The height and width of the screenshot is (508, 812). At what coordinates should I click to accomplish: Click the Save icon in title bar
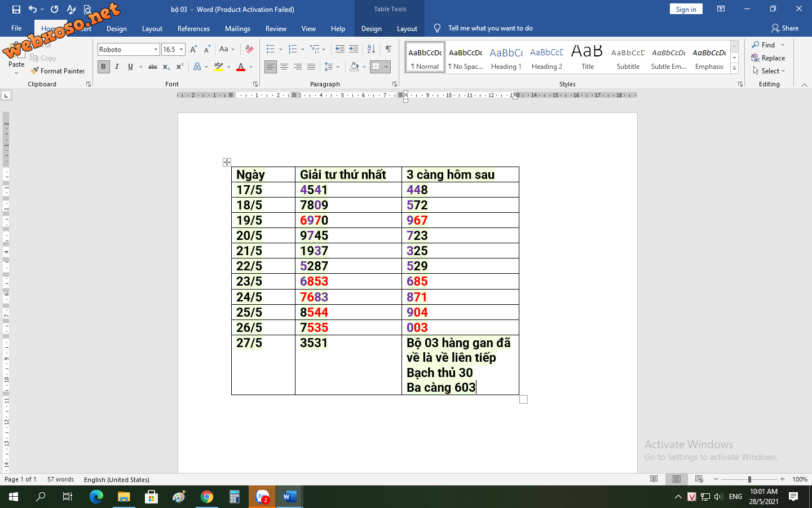[16, 9]
